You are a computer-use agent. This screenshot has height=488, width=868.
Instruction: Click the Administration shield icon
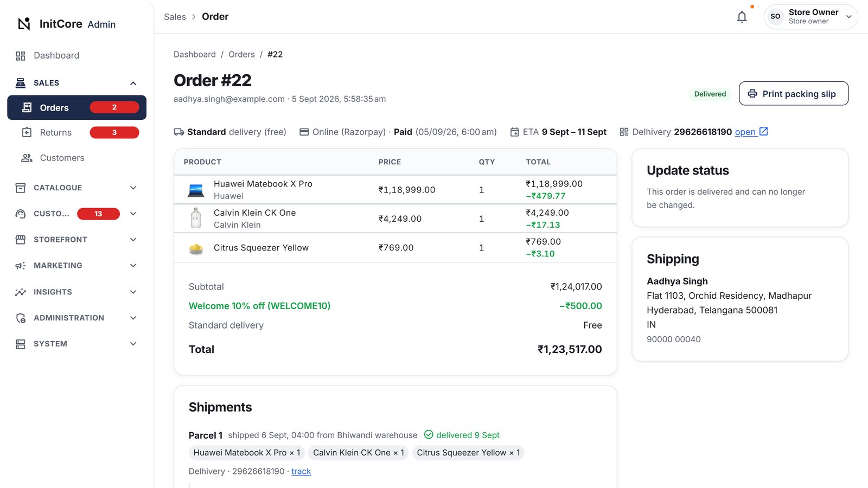[21, 318]
